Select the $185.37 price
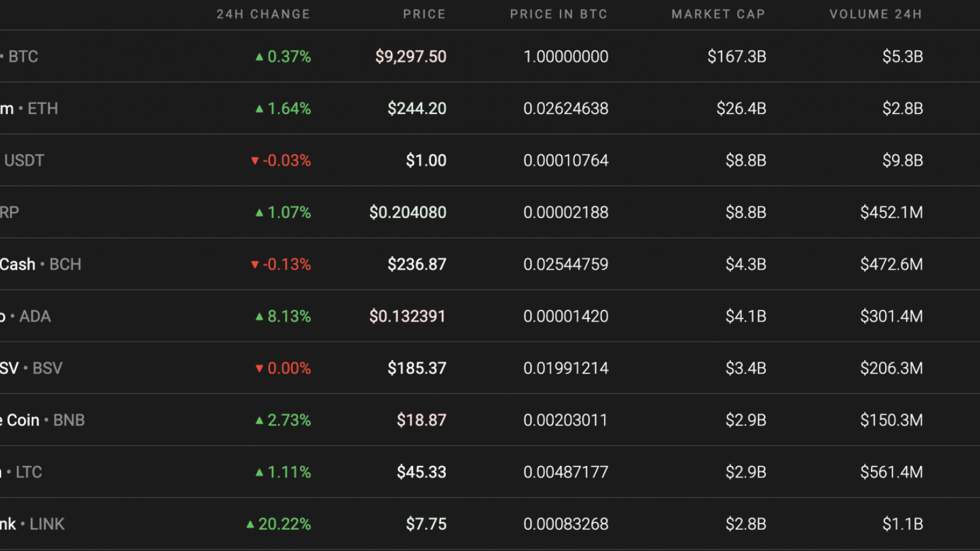The image size is (980, 551). click(417, 369)
